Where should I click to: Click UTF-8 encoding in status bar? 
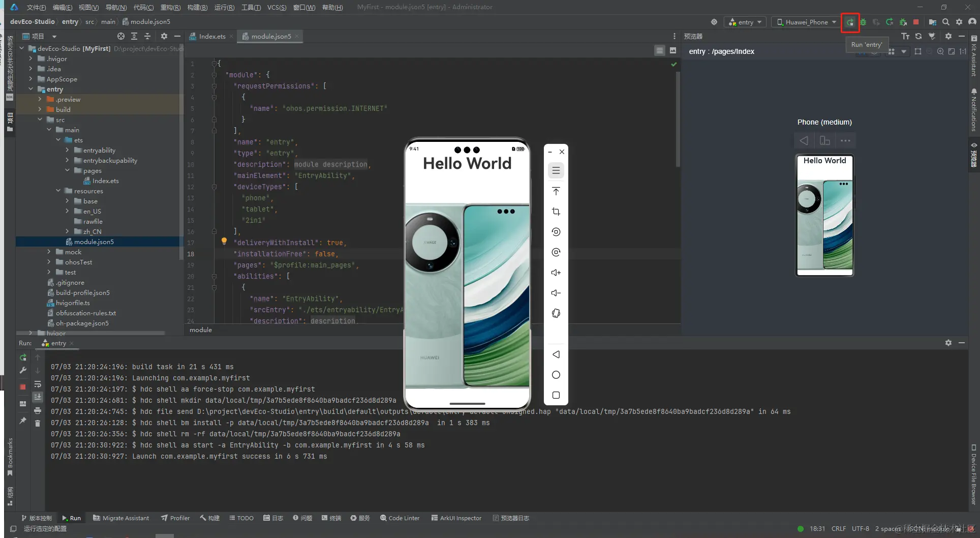(x=861, y=529)
